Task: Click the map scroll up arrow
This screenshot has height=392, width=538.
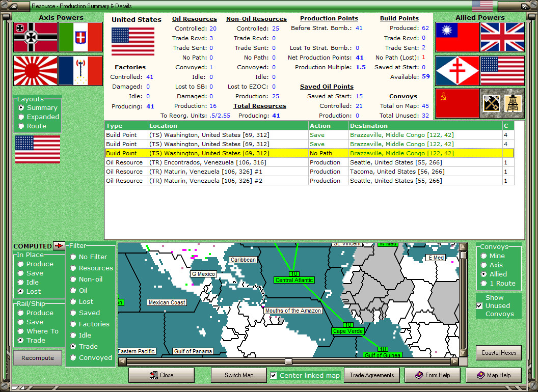Action: click(463, 246)
